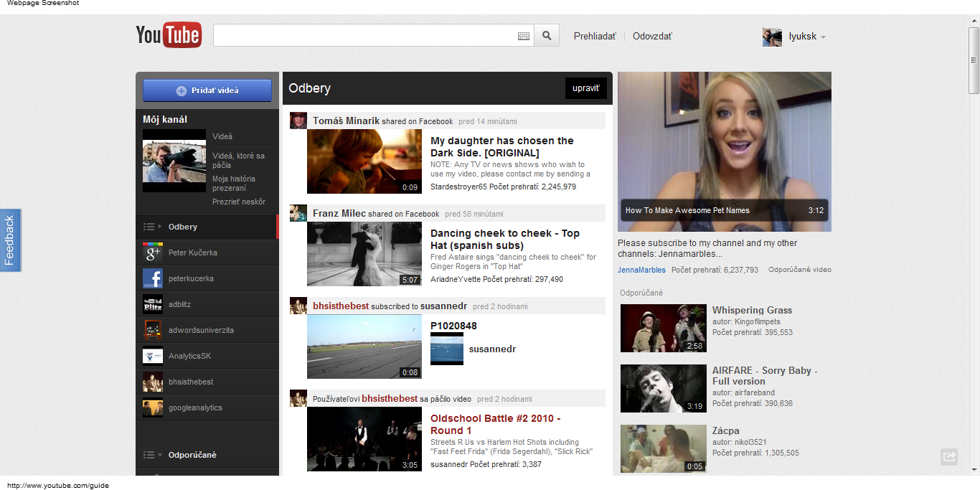Viewport: 980px width, 490px height.
Task: Click the Franz Milec name link
Action: (x=339, y=213)
